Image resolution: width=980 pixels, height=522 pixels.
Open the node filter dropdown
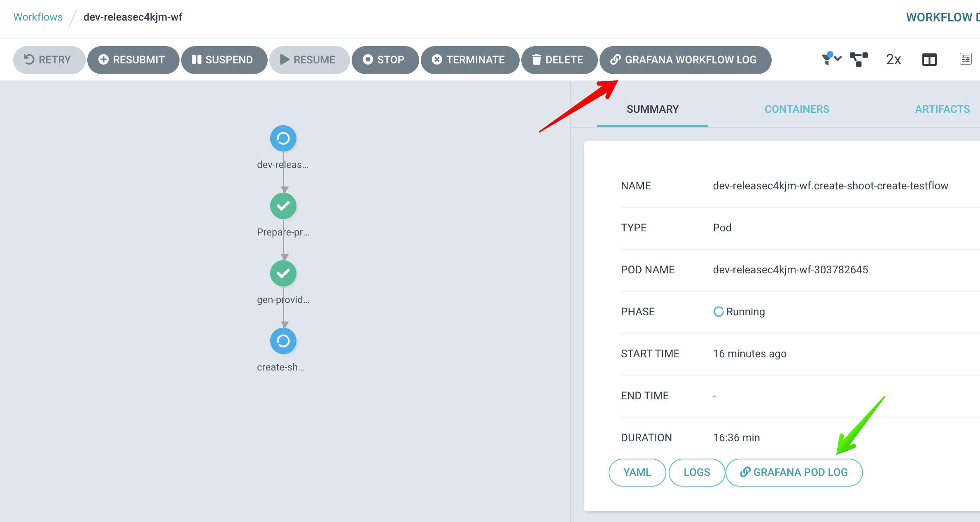point(831,59)
